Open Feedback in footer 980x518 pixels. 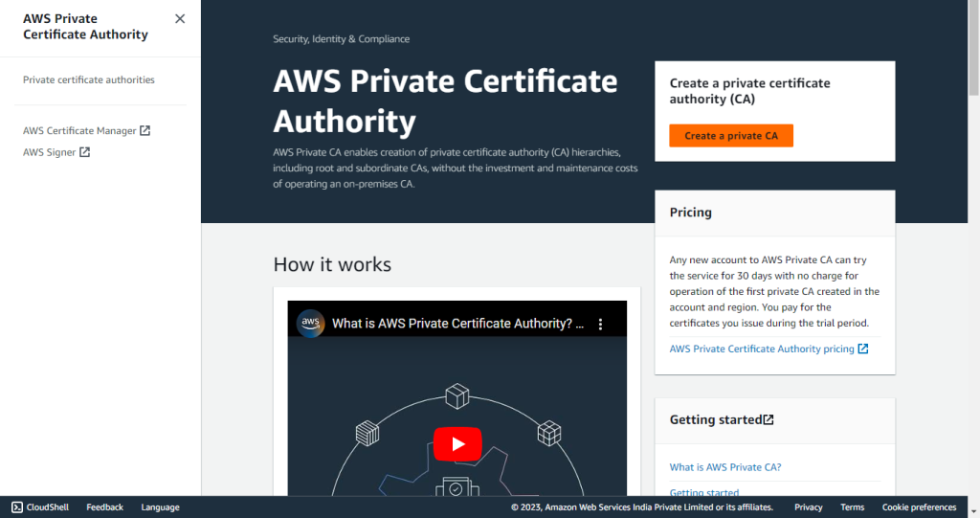pos(105,507)
